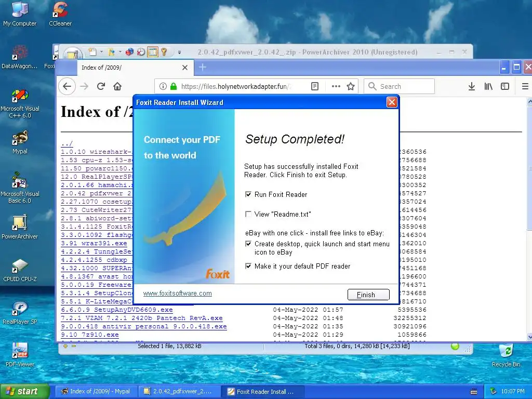Click the address bar URL
This screenshot has height=399, width=532.
(236, 87)
